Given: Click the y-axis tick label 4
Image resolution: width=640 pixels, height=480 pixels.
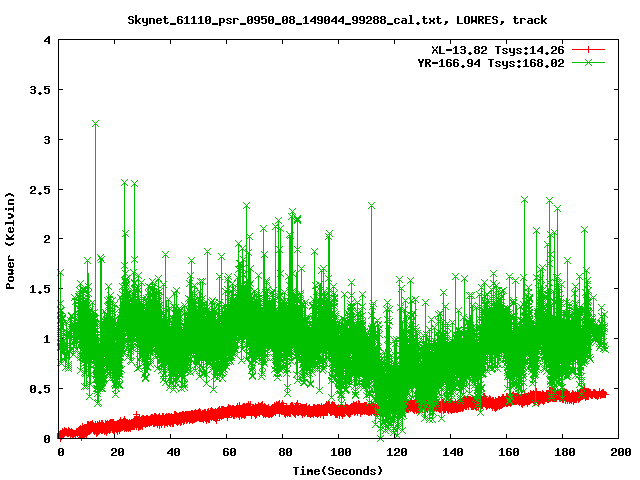Looking at the screenshot, I should click(47, 40).
